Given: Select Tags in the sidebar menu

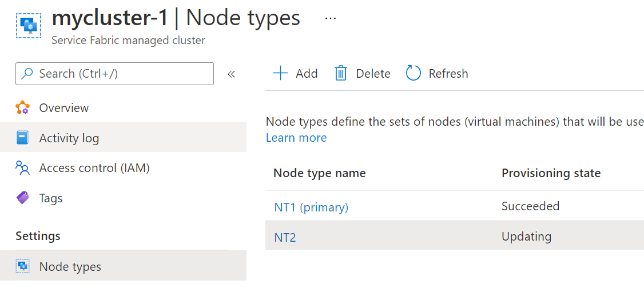Looking at the screenshot, I should (51, 198).
